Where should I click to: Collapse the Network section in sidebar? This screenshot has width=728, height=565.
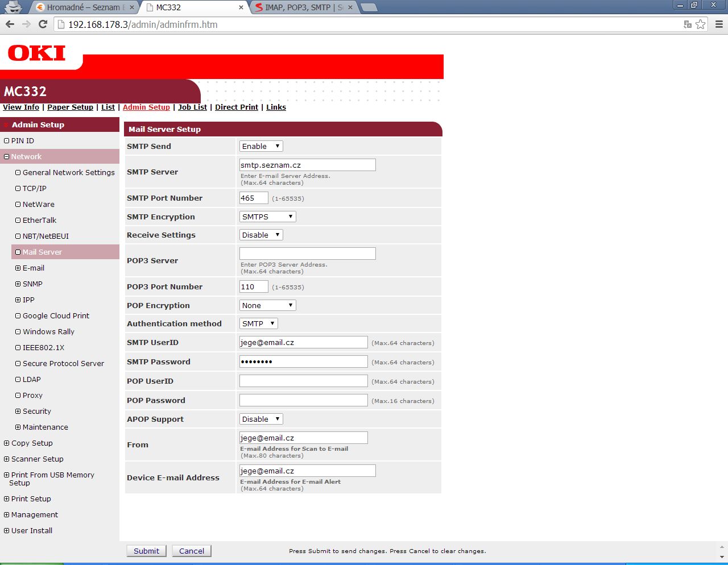point(7,156)
